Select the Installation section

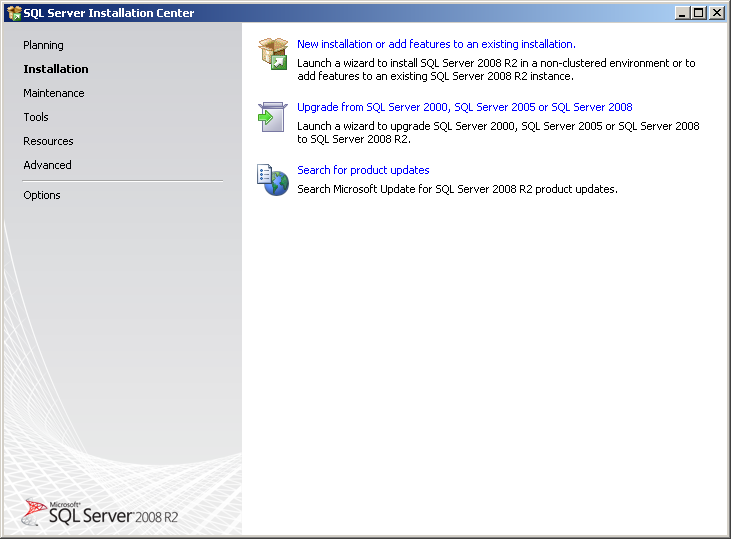tap(56, 69)
